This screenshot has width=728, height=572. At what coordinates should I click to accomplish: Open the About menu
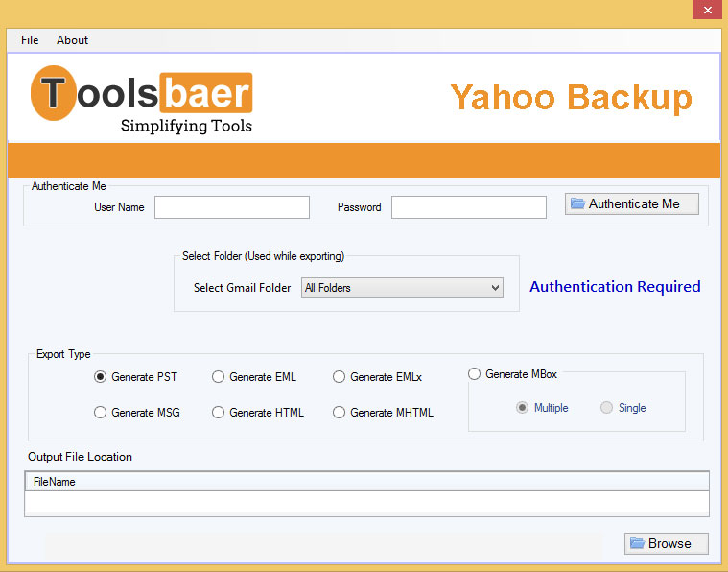click(73, 40)
